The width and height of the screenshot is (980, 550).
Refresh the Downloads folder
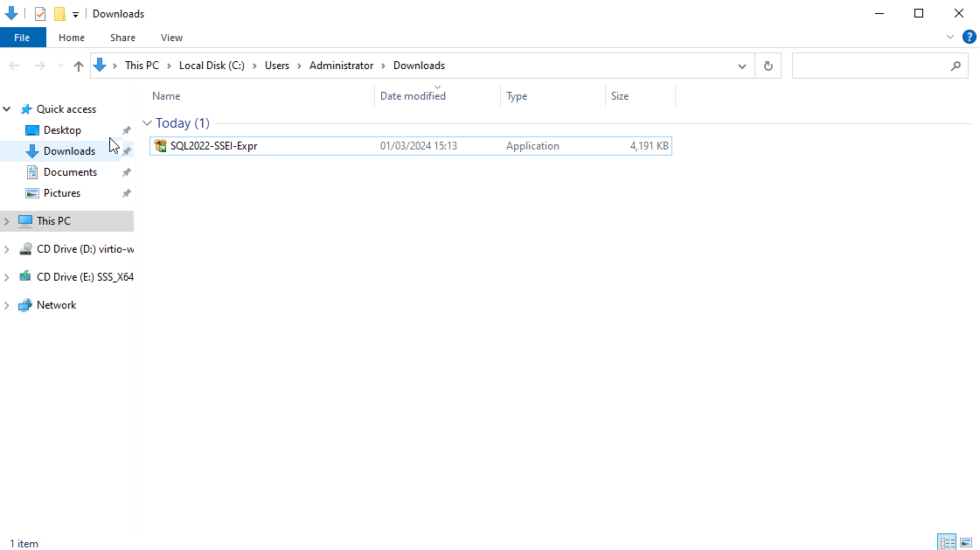tap(768, 66)
